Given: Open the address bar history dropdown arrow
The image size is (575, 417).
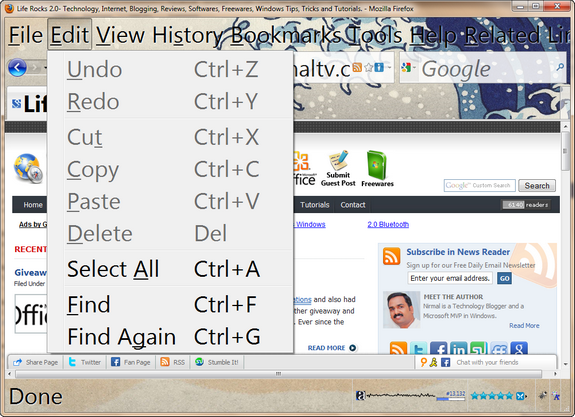Looking at the screenshot, I should 389,67.
